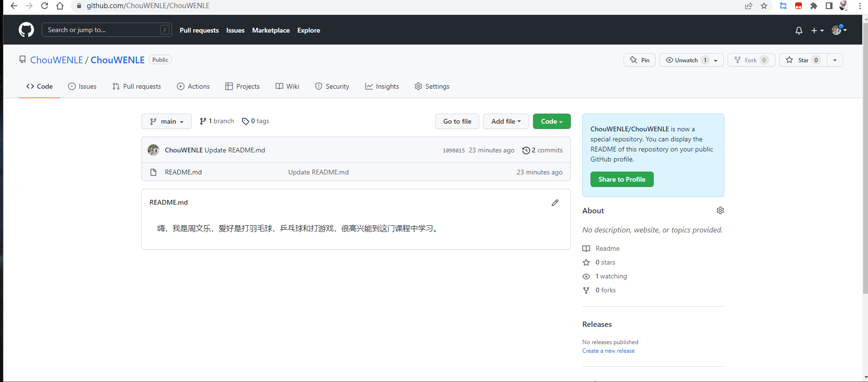Click the browser address bar URL

[x=148, y=6]
